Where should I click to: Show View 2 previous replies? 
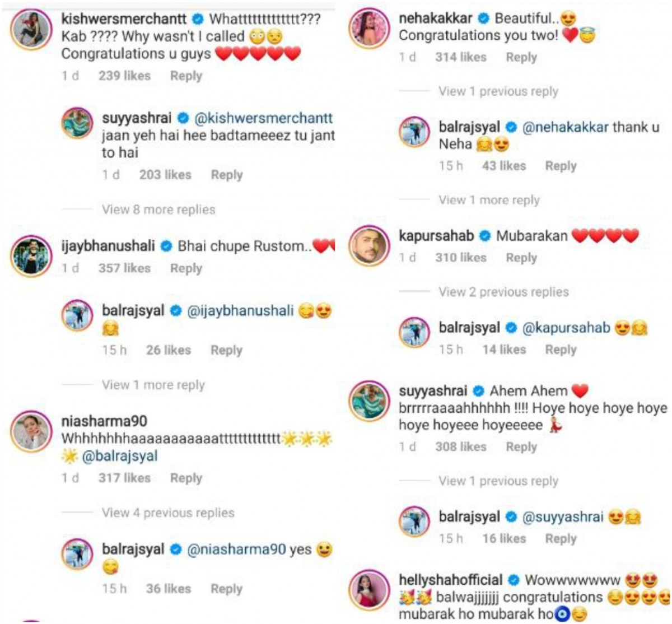click(503, 292)
